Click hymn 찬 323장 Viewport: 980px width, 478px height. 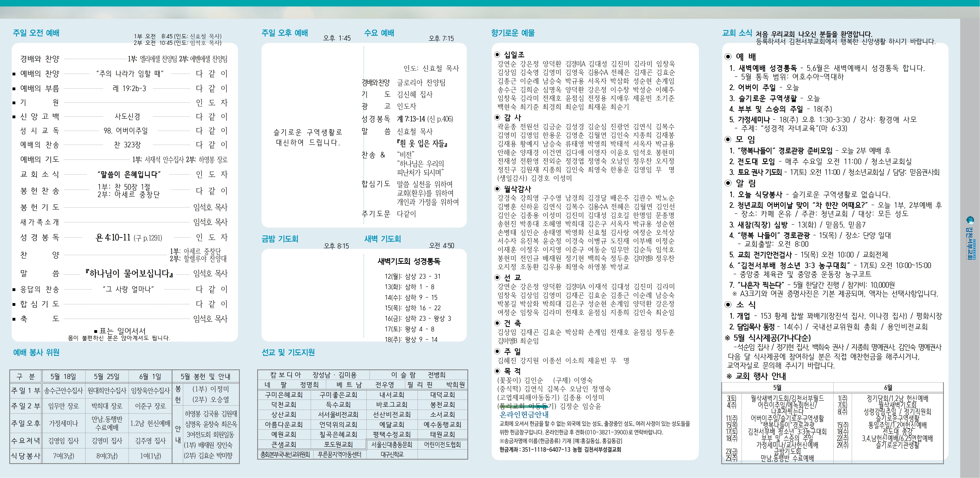coord(127,145)
